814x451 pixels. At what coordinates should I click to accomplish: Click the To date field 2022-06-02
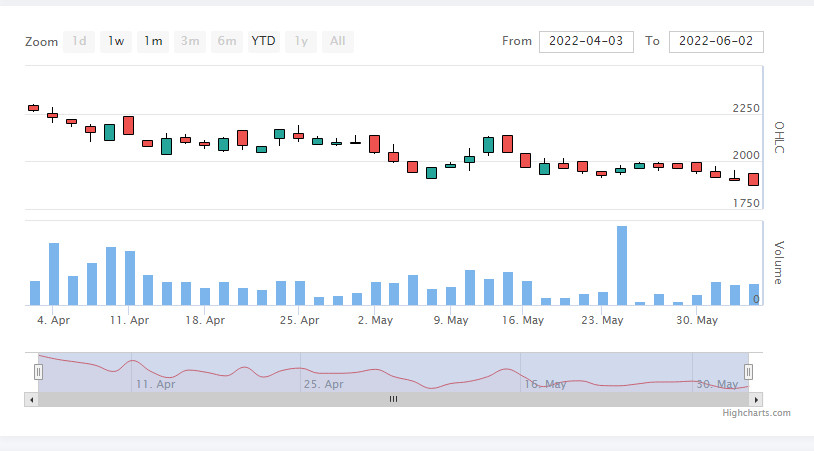tap(716, 42)
